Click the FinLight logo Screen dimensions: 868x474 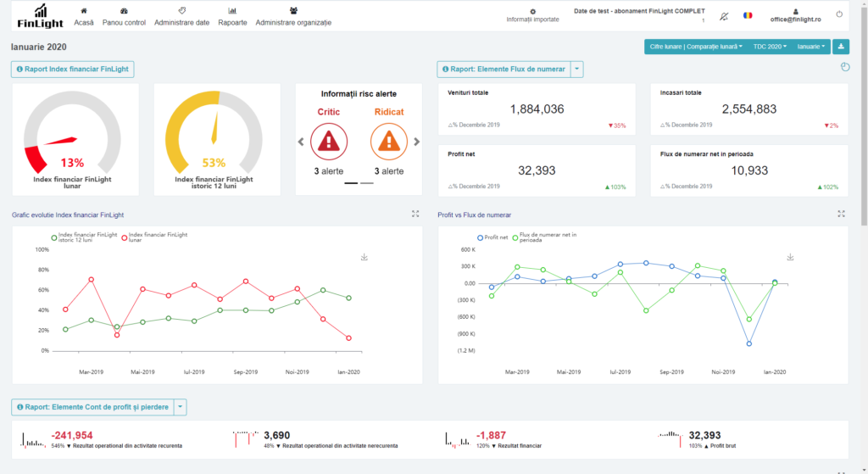pyautogui.click(x=40, y=16)
